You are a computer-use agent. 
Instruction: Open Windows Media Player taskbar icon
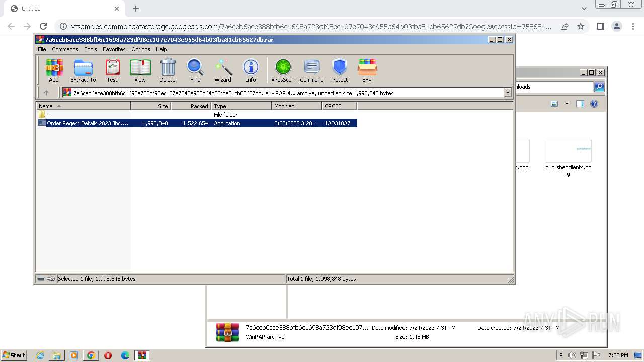[74, 355]
